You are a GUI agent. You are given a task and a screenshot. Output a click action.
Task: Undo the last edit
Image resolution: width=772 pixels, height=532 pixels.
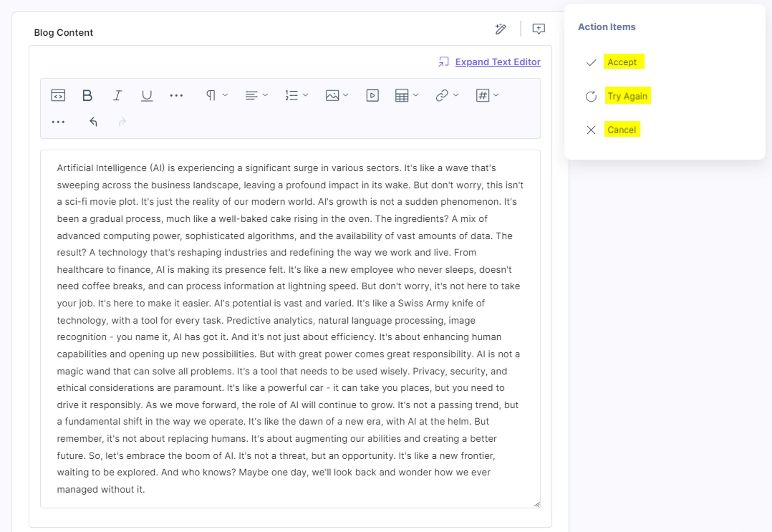(x=93, y=122)
